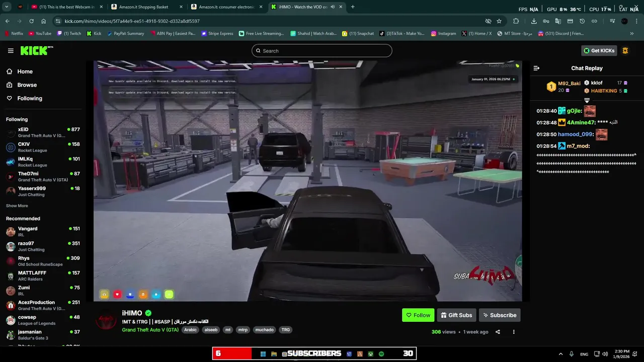
Task: Open the Windows Start button
Action: 263,353
